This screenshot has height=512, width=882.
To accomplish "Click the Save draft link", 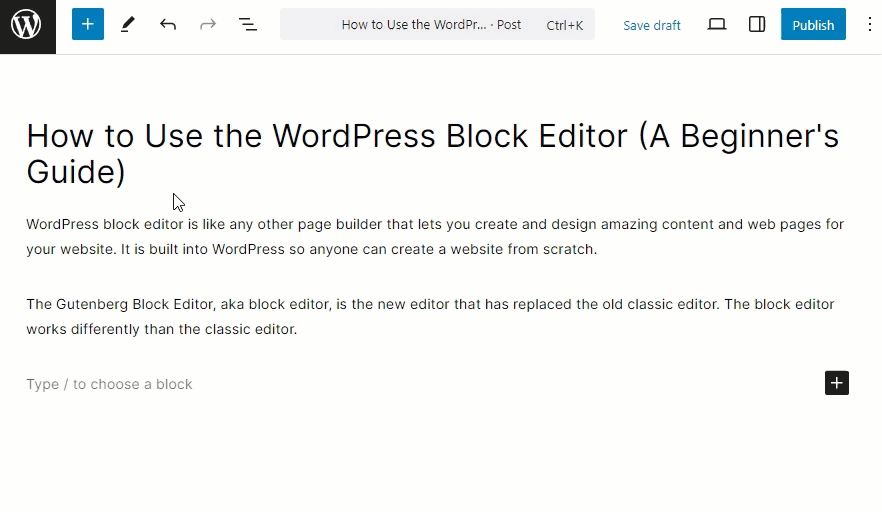I will click(651, 25).
